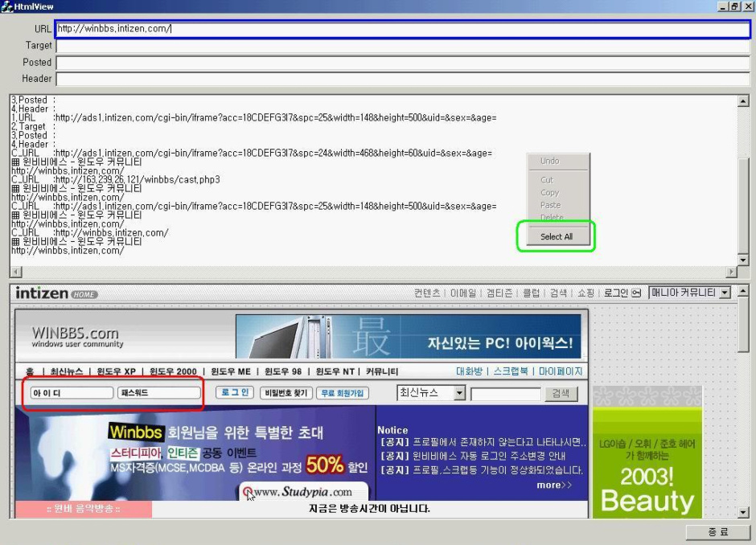Click the Target input field
The height and width of the screenshot is (545, 756).
tap(403, 46)
